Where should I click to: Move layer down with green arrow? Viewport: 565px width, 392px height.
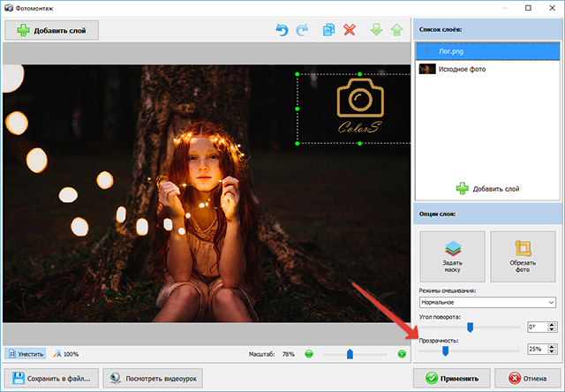tap(377, 30)
